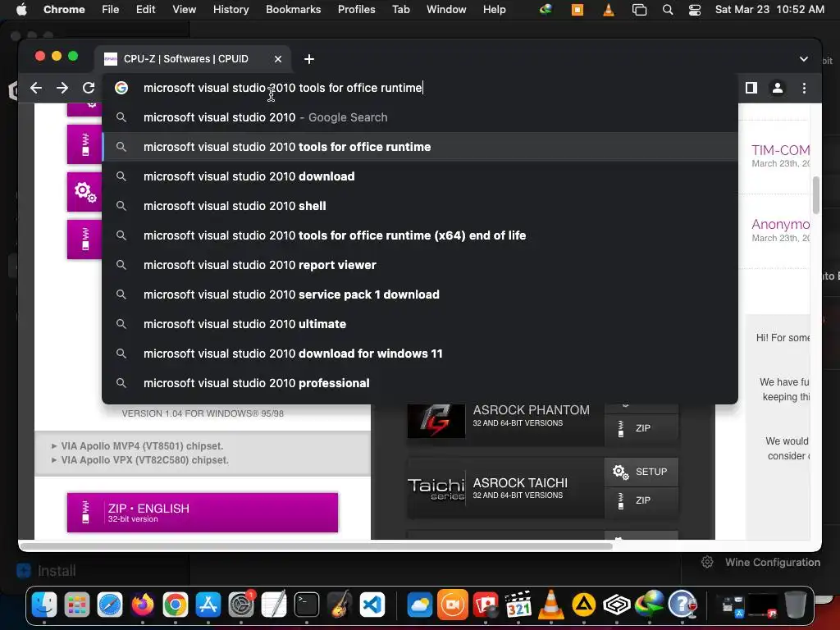The image size is (840, 630).
Task: Go forward with the Chrome forward arrow
Action: [x=62, y=88]
